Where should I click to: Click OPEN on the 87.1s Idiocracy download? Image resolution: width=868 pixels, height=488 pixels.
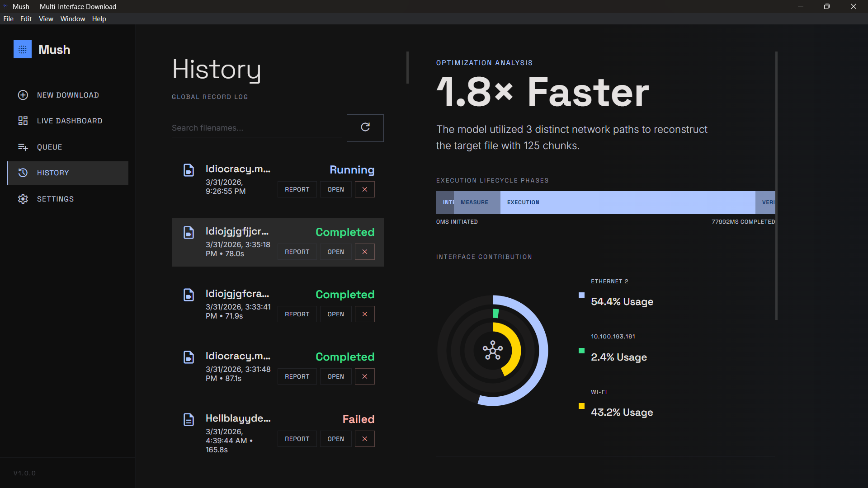335,376
